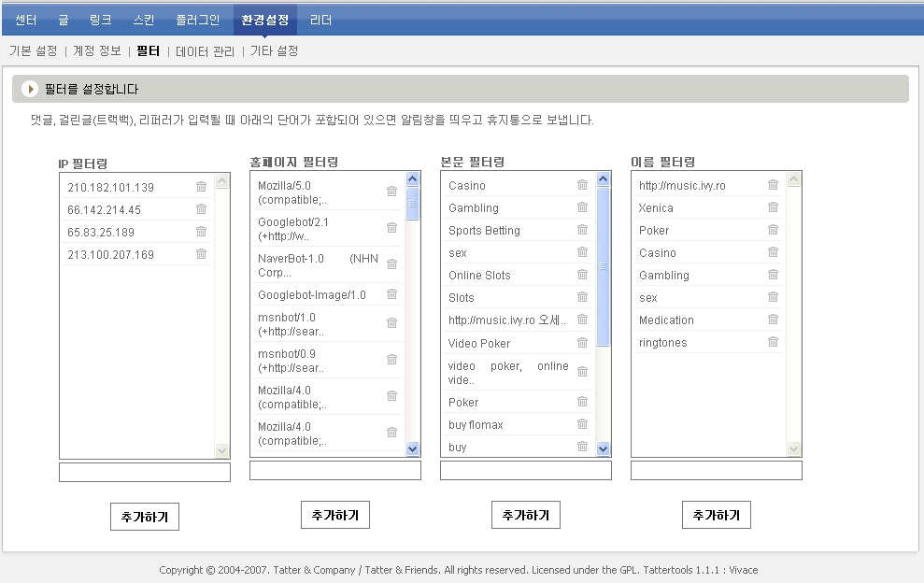The height and width of the screenshot is (583, 924).
Task: Focus the 본문 필터링 input field
Action: (526, 470)
